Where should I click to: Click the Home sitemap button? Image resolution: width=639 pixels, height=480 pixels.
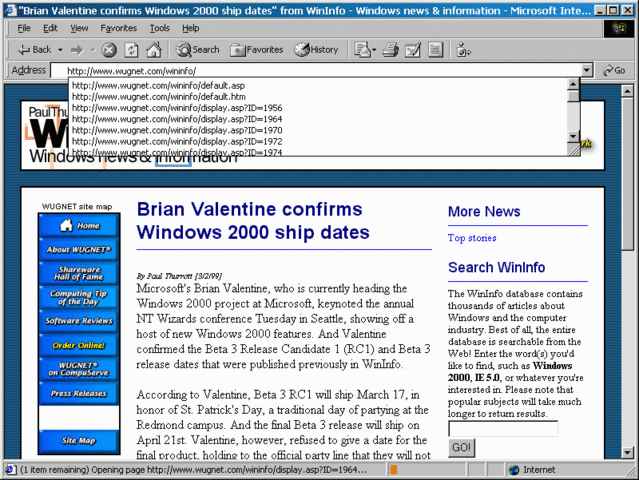click(79, 225)
